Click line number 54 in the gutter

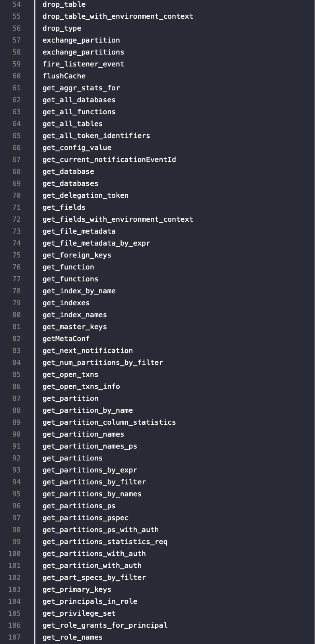click(x=16, y=4)
